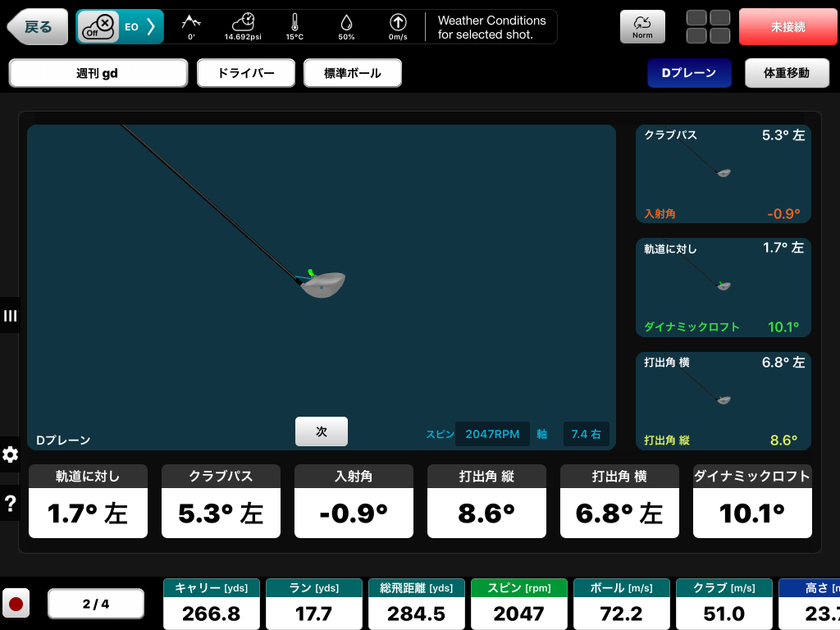
Task: Expand the left side panel handle
Action: click(10, 316)
